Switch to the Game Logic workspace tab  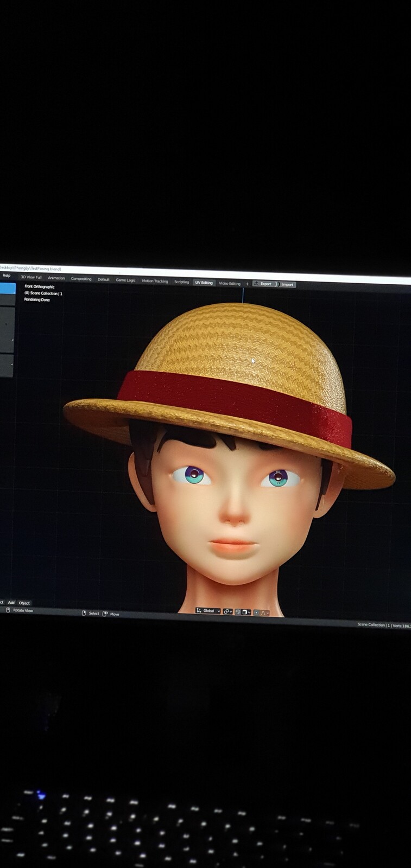[125, 280]
